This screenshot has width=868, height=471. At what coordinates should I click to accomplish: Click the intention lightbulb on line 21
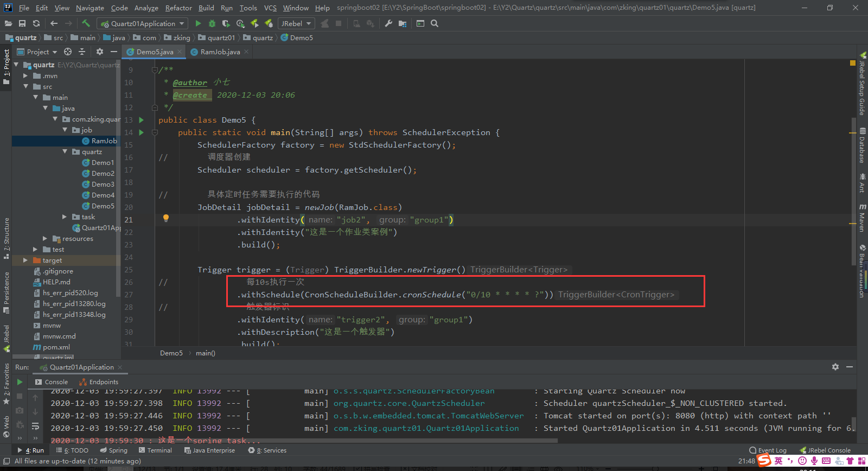pos(166,218)
